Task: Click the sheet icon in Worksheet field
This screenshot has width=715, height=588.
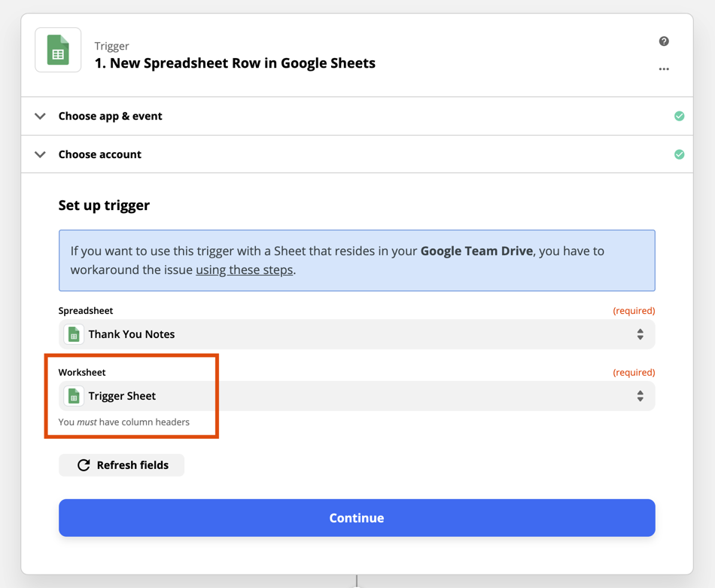Action: 74,396
